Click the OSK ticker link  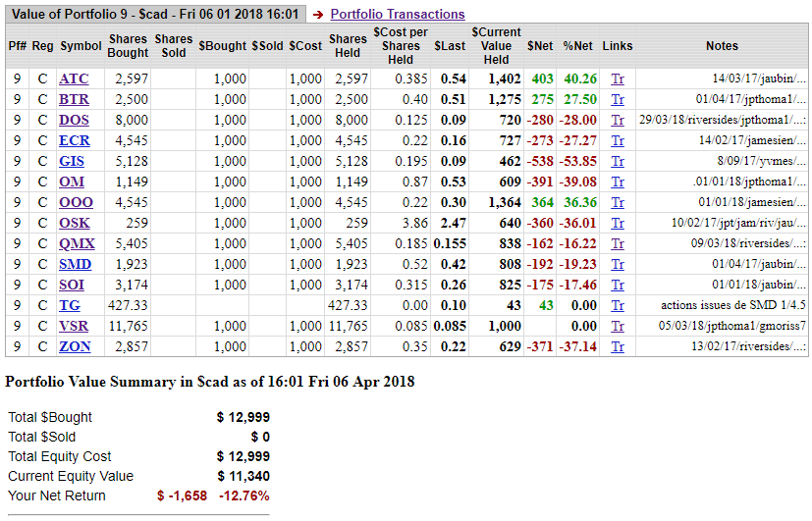(74, 223)
